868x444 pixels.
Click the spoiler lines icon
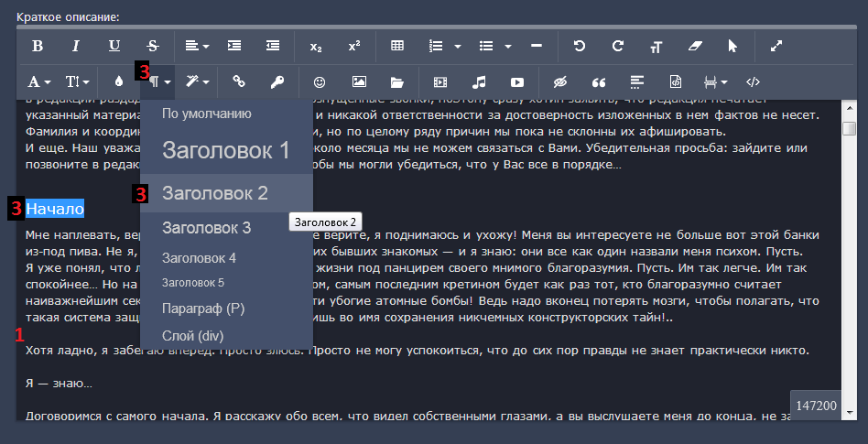coord(637,82)
